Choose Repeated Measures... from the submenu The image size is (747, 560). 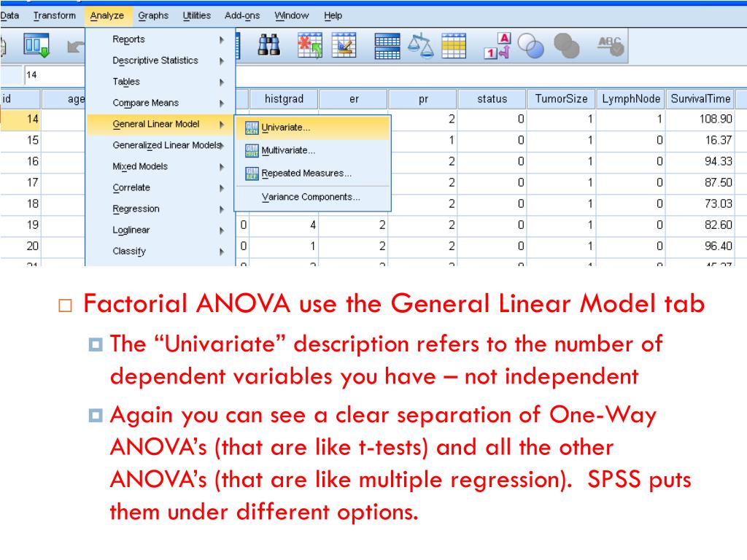coord(312,174)
